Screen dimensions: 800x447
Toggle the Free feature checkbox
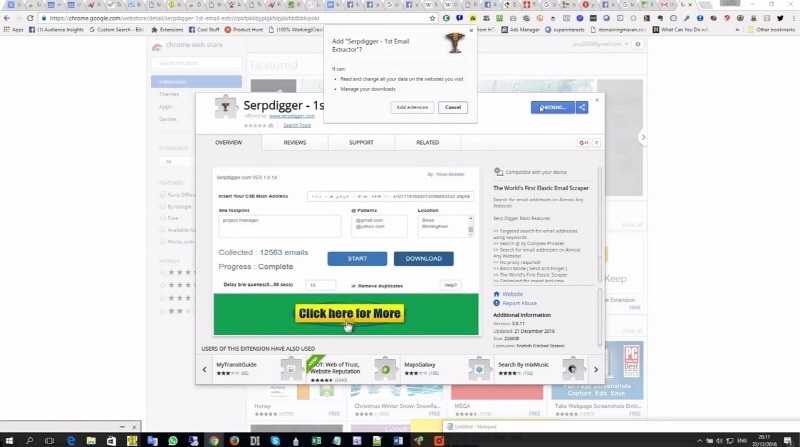[162, 218]
